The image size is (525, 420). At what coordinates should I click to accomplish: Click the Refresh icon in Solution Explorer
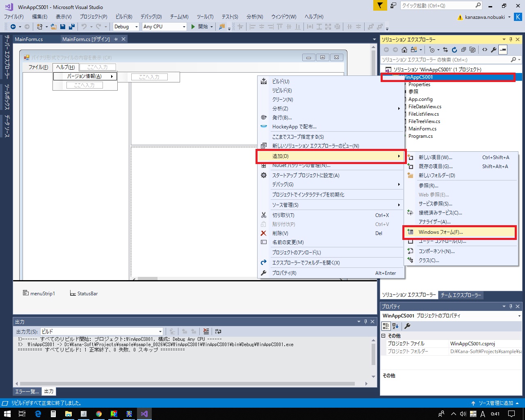454,50
